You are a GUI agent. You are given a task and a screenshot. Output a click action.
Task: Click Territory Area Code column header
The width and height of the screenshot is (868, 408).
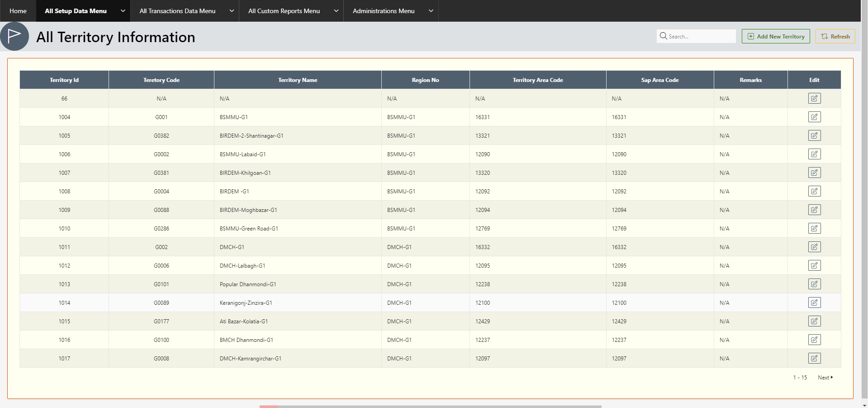[x=538, y=80]
